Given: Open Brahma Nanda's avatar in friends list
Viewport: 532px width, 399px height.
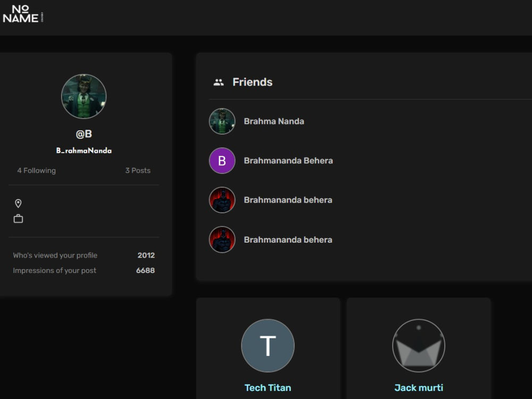Looking at the screenshot, I should (x=222, y=121).
